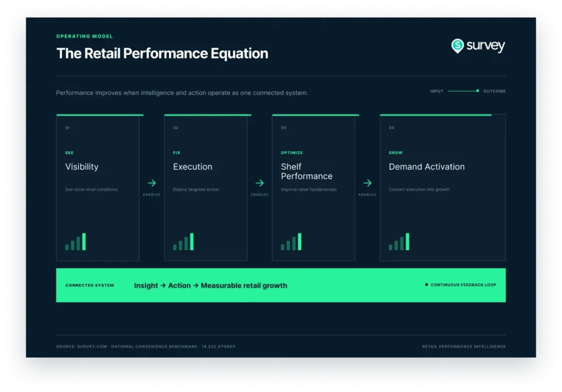Click the OUTCOME legend label
Viewport: 562px width, 392px height.
[494, 91]
